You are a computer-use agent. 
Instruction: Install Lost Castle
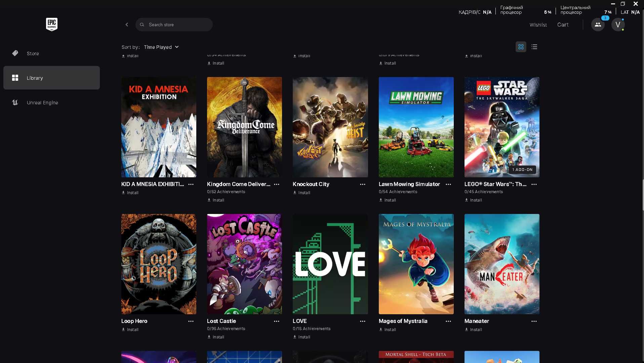tap(216, 337)
